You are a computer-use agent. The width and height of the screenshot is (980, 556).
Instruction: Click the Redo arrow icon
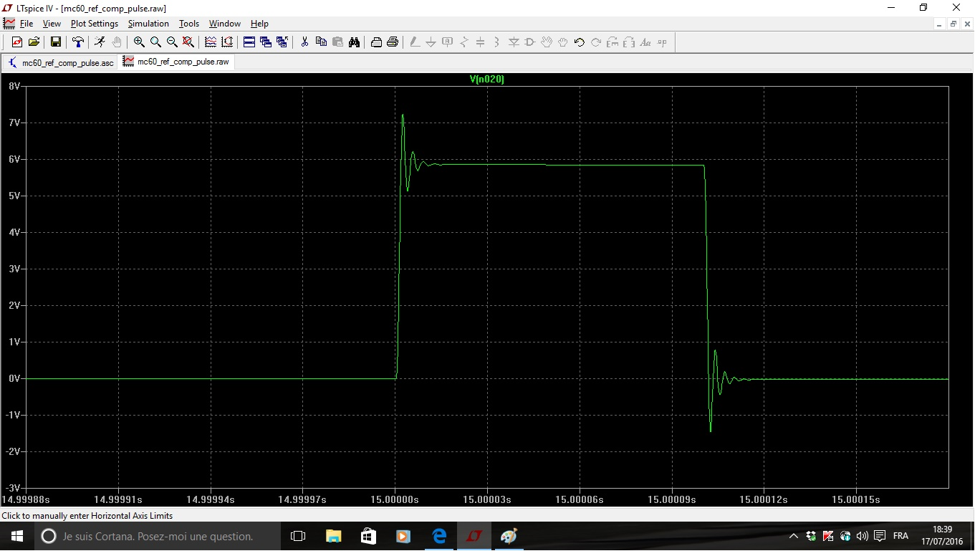[x=596, y=42]
